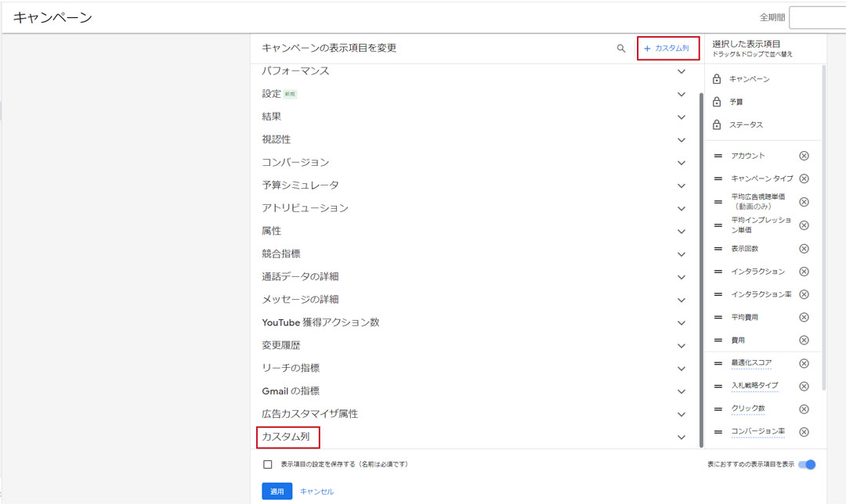
Task: Click the 適用 button to apply columns
Action: (x=276, y=491)
